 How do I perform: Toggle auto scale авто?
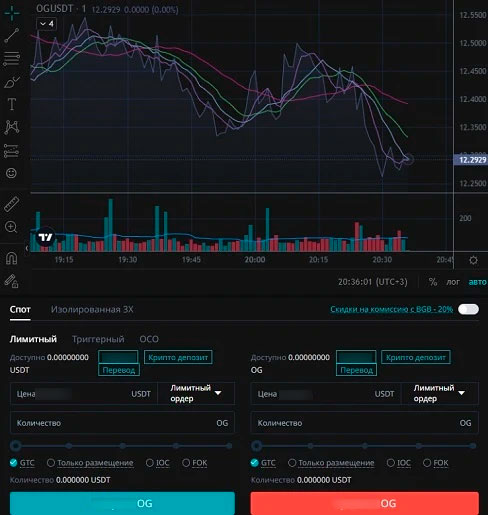tap(477, 282)
